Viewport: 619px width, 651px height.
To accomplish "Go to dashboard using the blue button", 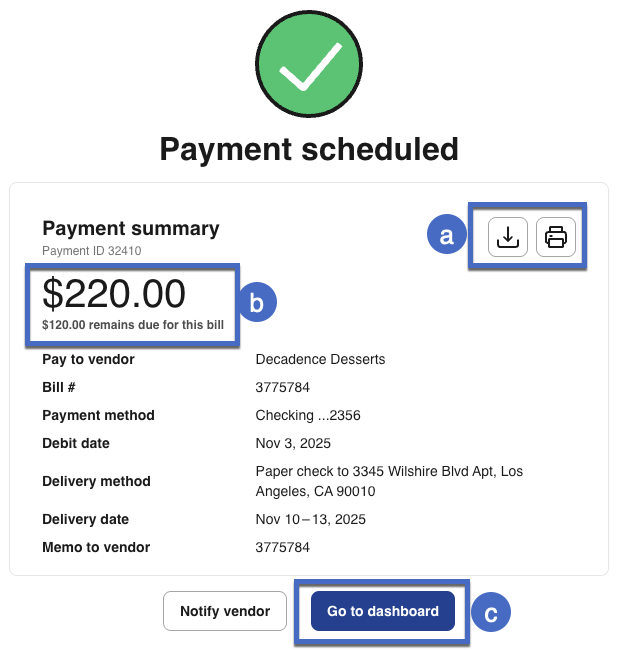I will (x=382, y=611).
